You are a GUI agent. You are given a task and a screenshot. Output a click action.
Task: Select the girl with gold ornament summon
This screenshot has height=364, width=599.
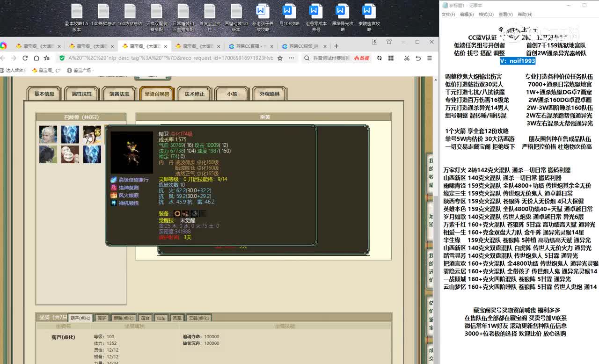click(92, 134)
